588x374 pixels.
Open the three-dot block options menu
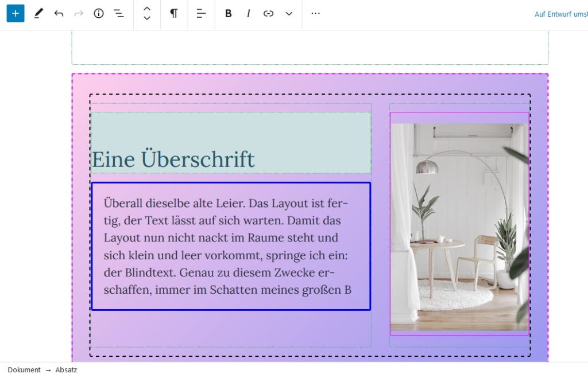(x=315, y=14)
